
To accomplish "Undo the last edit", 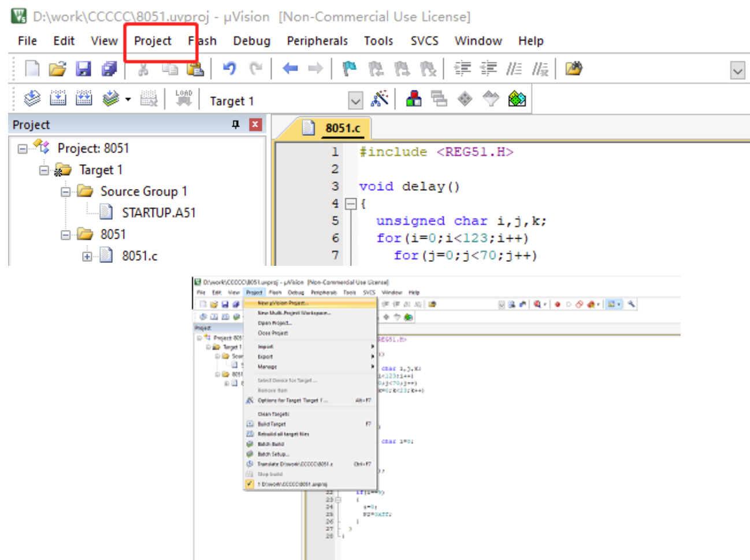I will [229, 69].
